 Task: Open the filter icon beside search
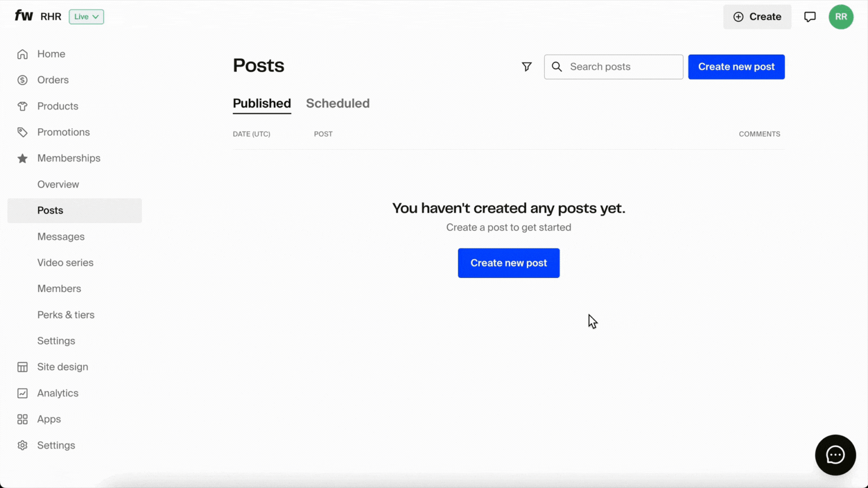point(526,67)
